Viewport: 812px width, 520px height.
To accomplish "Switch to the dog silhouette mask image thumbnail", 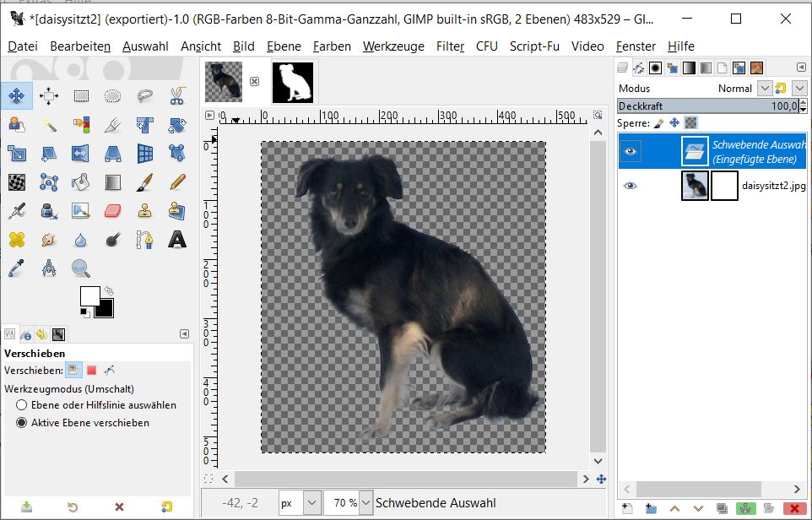I will [292, 82].
